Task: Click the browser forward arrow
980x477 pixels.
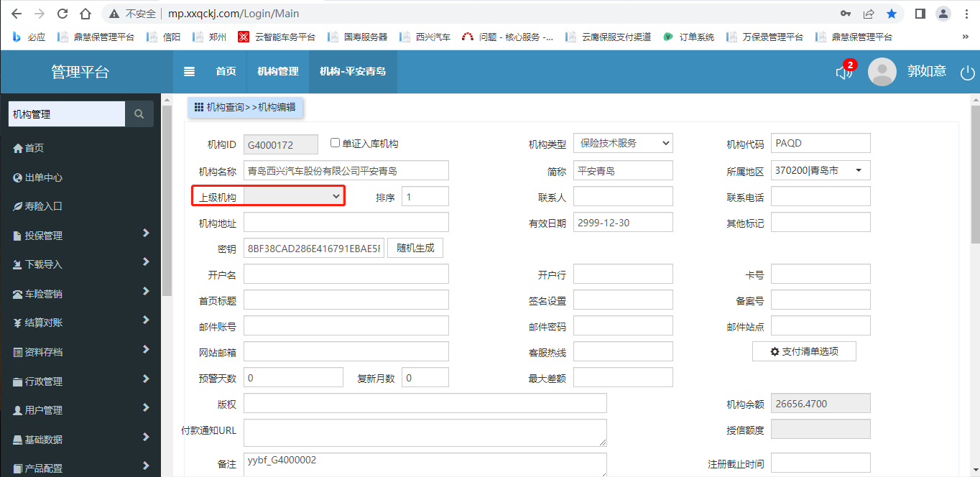Action: click(x=40, y=14)
